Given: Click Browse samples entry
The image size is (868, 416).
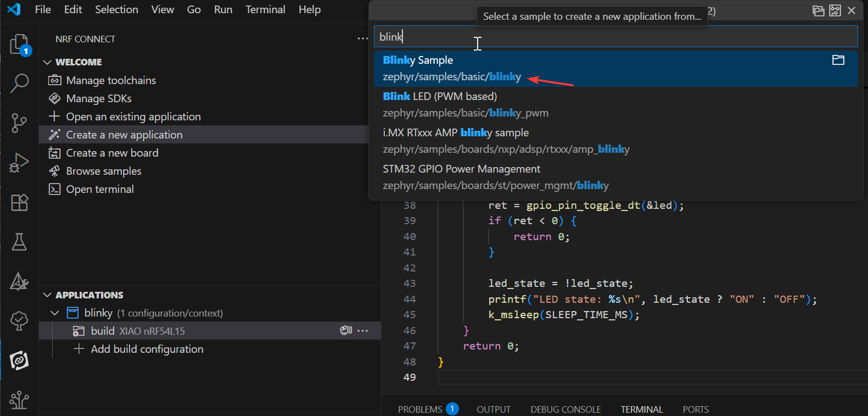Looking at the screenshot, I should [x=104, y=171].
